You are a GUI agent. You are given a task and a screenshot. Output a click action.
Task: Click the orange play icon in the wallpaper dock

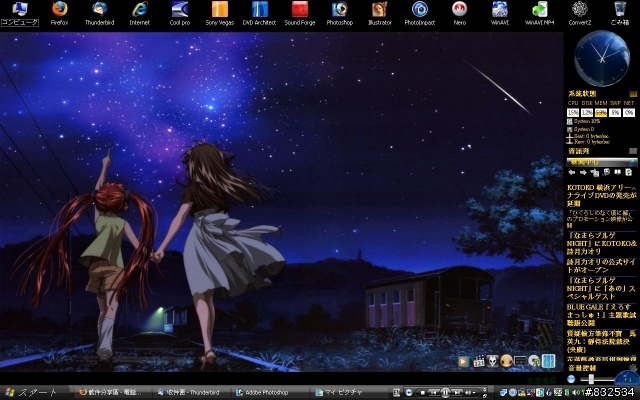[463, 361]
